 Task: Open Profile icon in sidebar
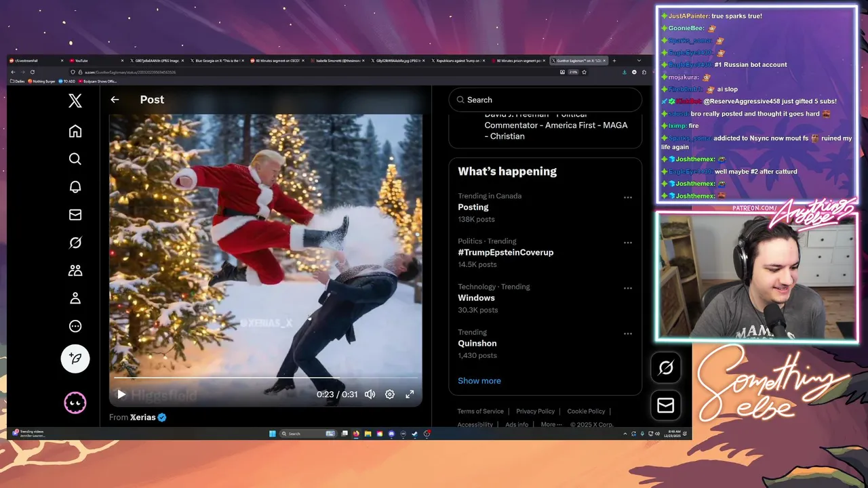tap(75, 298)
